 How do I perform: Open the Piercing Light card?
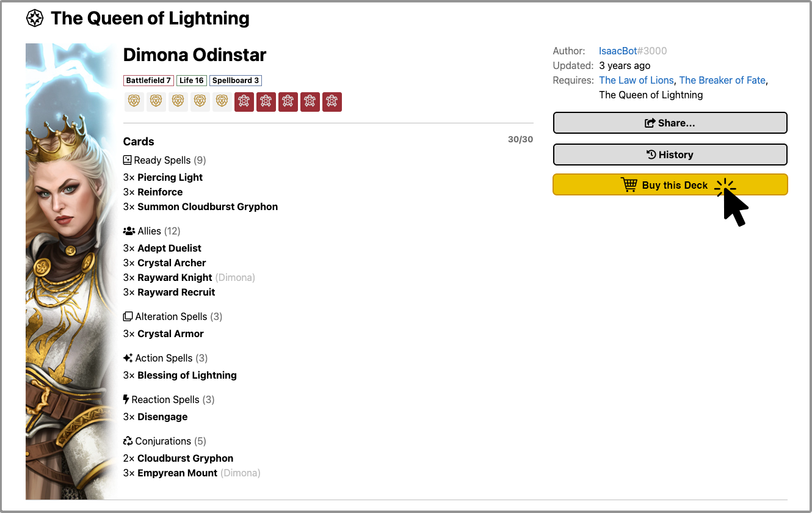click(170, 178)
